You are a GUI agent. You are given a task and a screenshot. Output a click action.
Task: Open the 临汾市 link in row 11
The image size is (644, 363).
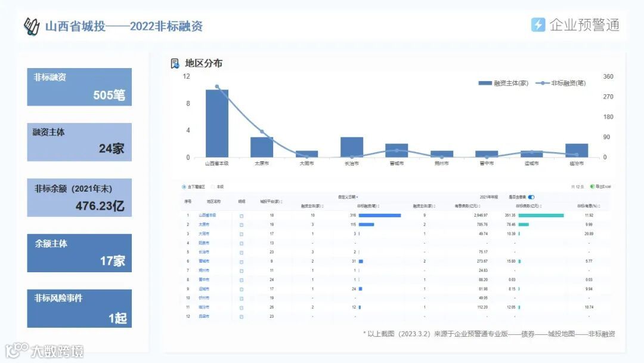204,307
